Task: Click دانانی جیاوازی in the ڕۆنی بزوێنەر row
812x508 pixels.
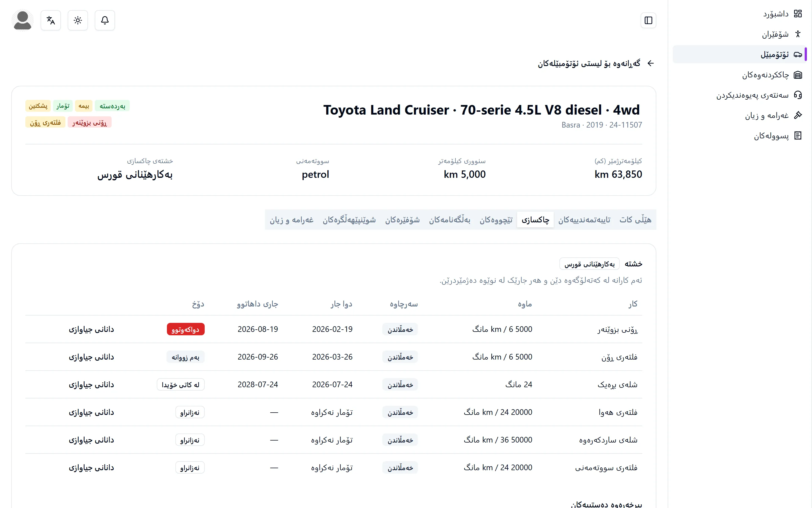Action: point(91,329)
